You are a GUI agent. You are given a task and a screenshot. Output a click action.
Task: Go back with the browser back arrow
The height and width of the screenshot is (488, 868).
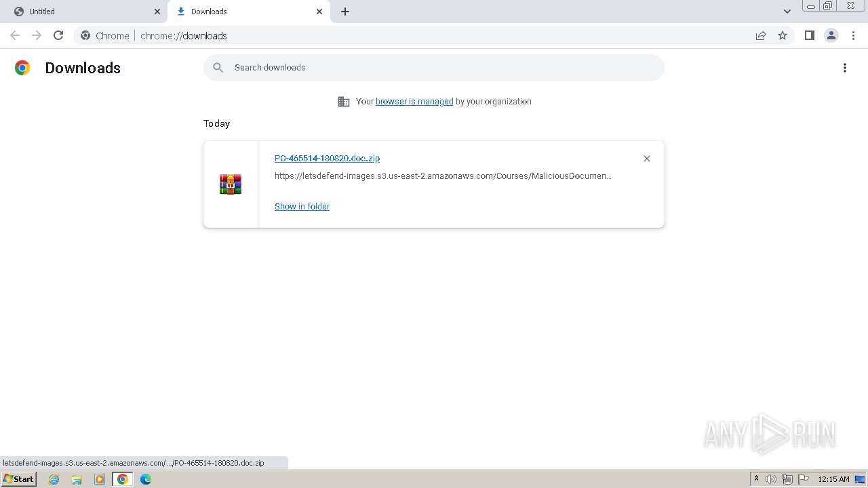coord(15,35)
